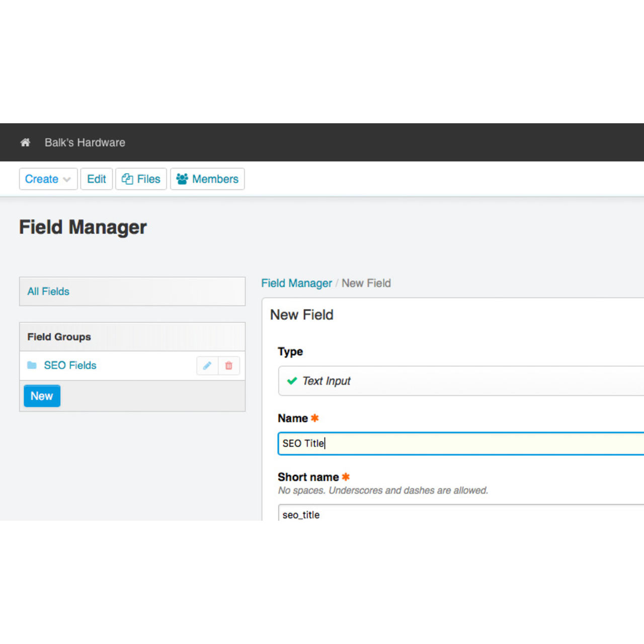This screenshot has height=644, width=644.
Task: Open the Edit menu
Action: (97, 179)
